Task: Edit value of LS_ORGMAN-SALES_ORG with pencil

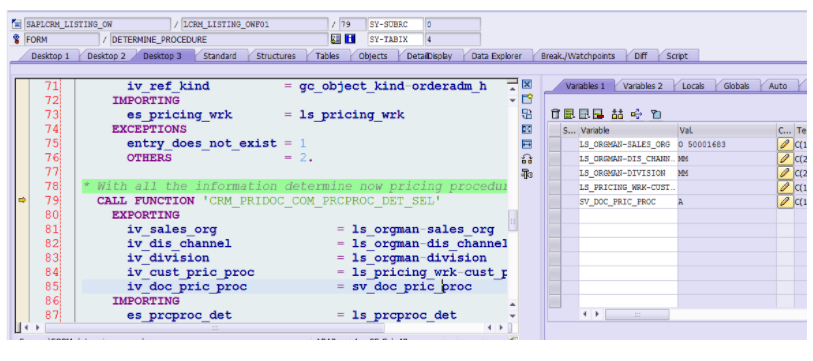Action: [x=785, y=144]
